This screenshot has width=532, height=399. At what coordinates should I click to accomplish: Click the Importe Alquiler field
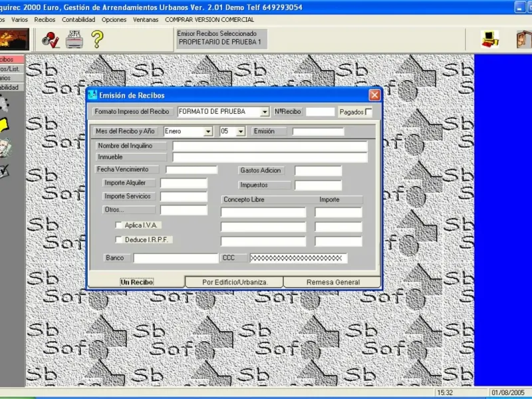pos(184,184)
